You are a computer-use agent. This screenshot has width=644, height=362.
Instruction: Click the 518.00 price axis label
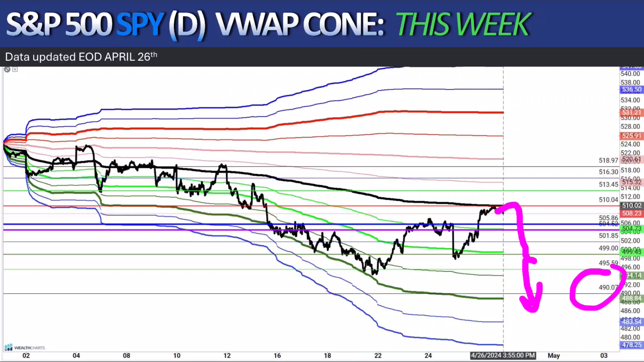point(630,170)
